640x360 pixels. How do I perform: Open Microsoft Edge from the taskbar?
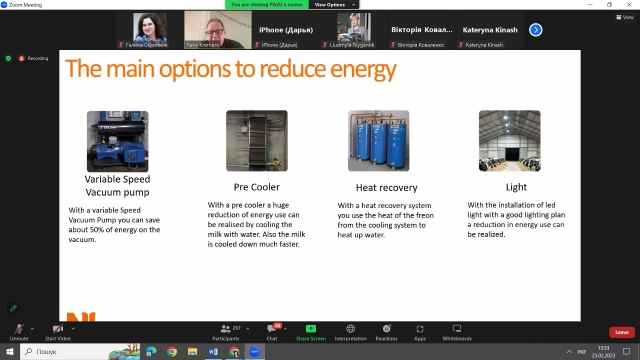[x=151, y=351]
